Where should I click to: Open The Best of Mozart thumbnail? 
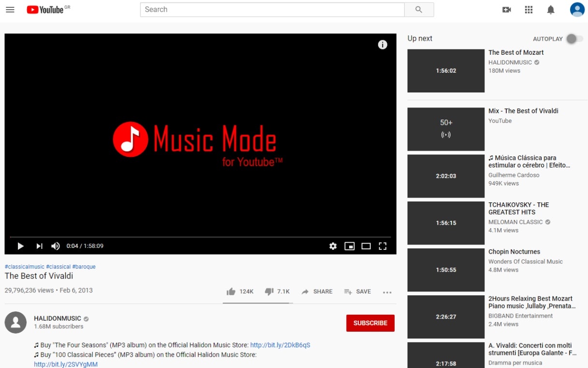(x=446, y=71)
